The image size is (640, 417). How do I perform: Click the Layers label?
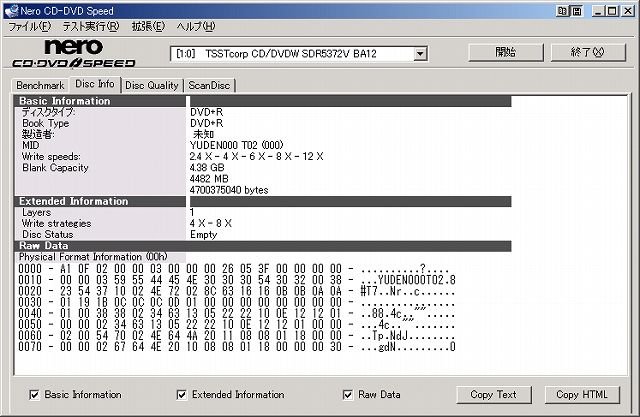(x=36, y=213)
